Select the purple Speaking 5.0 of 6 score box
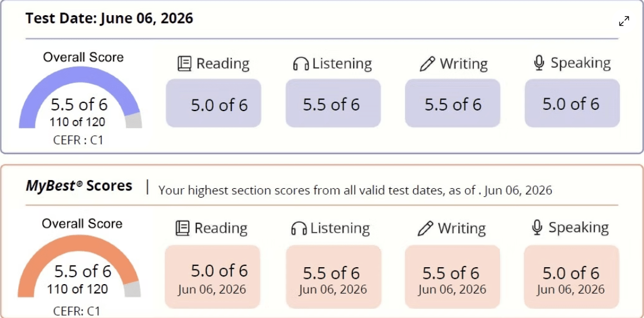The height and width of the screenshot is (318, 644). point(572,103)
